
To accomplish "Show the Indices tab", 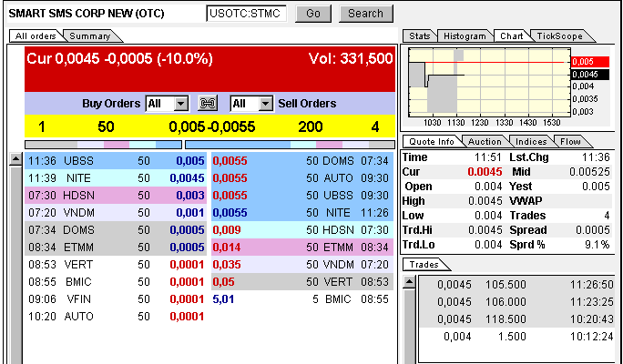I will 530,141.
